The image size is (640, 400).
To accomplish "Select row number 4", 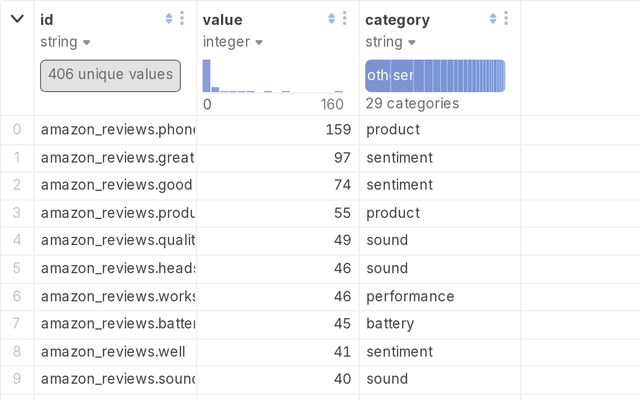I will [17, 240].
